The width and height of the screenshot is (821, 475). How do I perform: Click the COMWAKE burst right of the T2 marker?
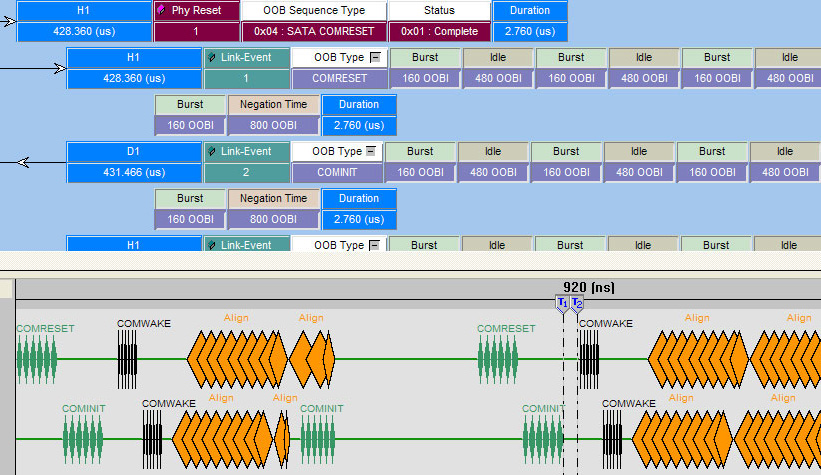[x=589, y=360]
